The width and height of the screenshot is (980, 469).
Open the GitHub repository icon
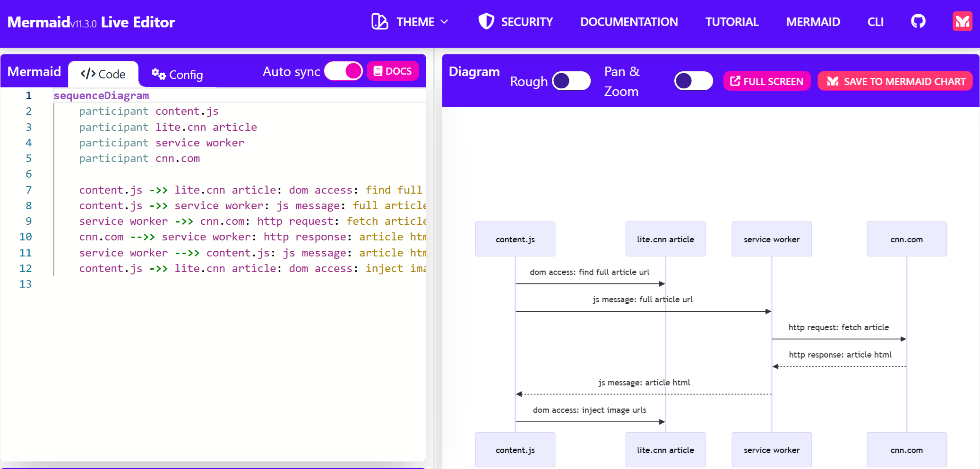point(918,22)
